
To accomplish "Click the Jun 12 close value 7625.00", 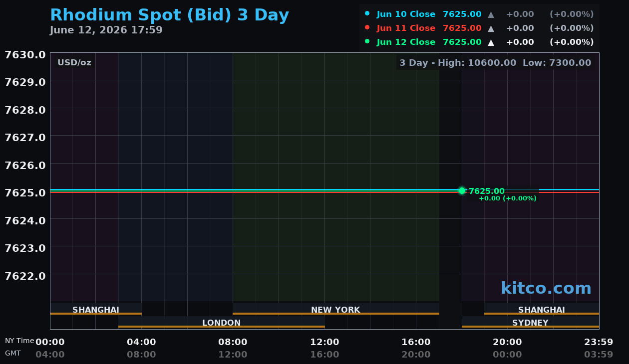I will 462,42.
